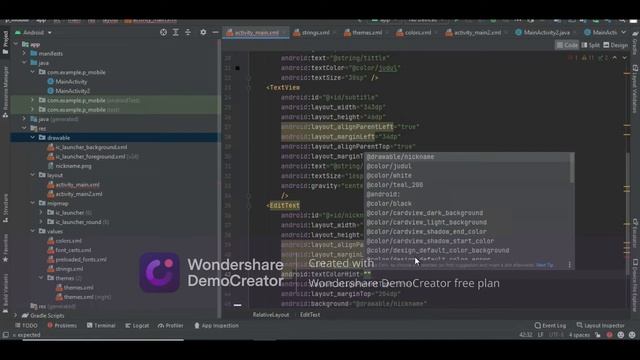
Task: Open the Logcat tool window
Action: click(137, 326)
